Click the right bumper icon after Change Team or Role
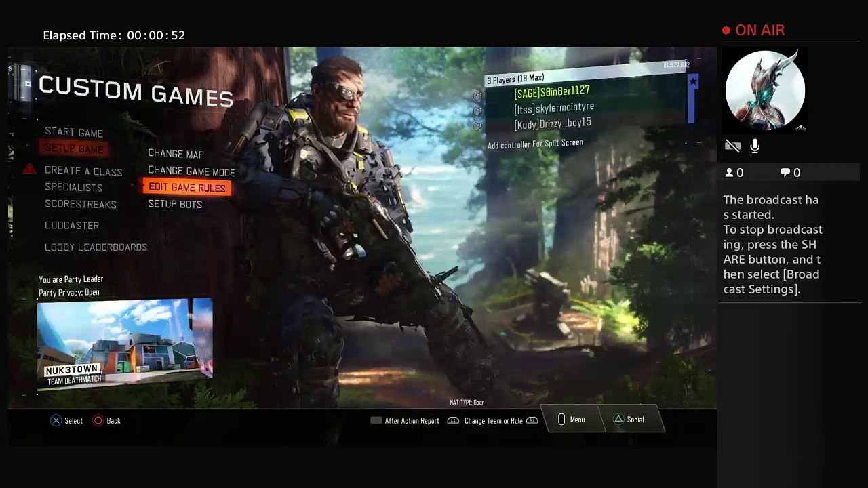The width and height of the screenshot is (868, 488). coord(532,421)
